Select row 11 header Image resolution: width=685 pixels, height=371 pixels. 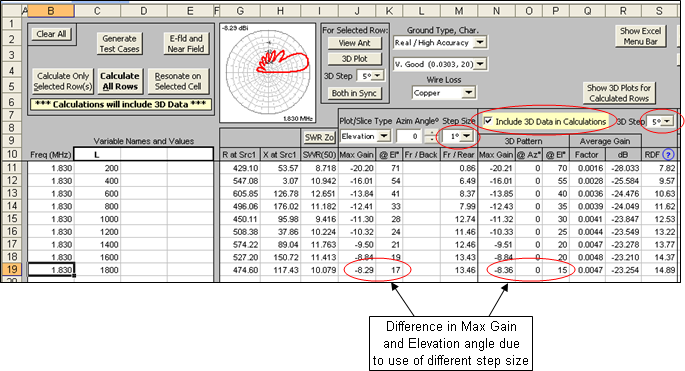(12, 168)
